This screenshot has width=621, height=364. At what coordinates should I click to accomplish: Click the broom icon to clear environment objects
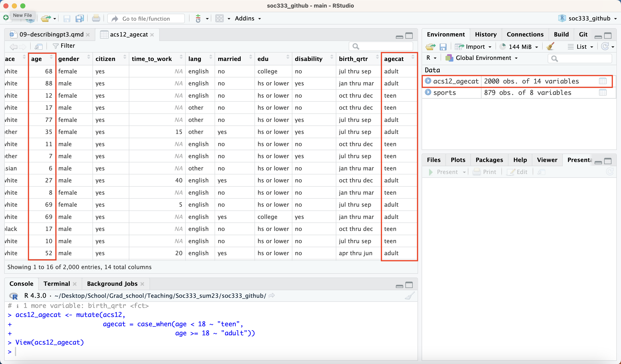(550, 47)
